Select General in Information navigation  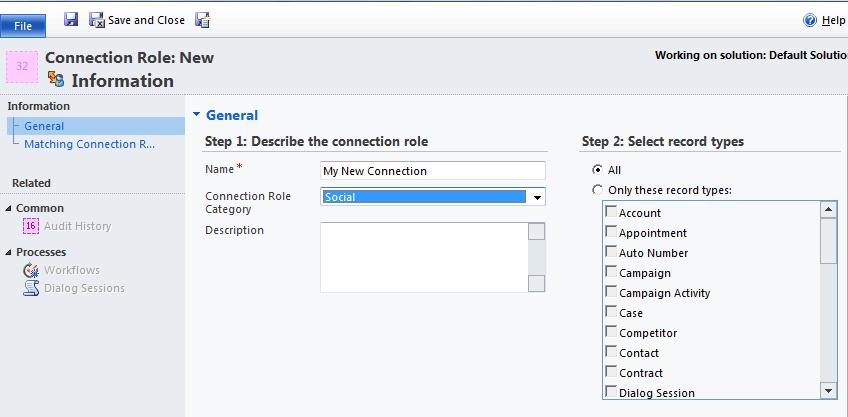coord(44,126)
